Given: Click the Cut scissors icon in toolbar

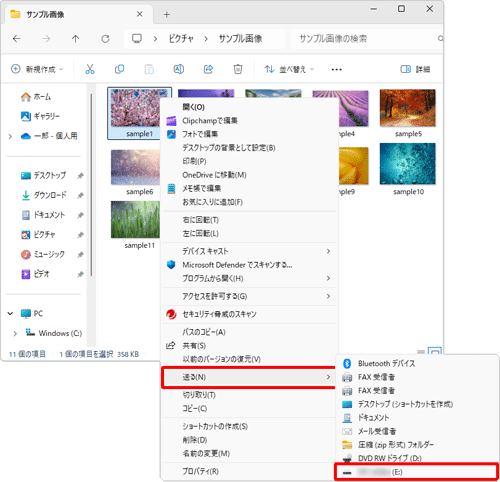Looking at the screenshot, I should tap(90, 69).
